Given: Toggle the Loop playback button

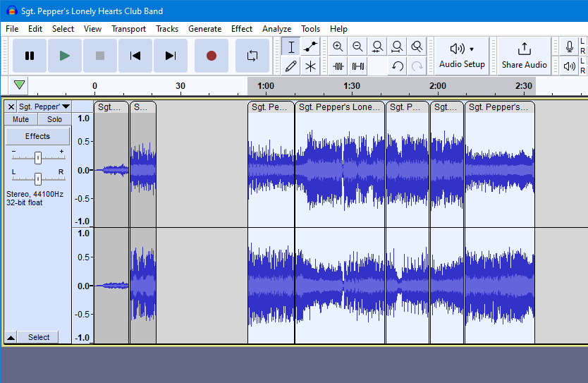Looking at the screenshot, I should [x=252, y=56].
